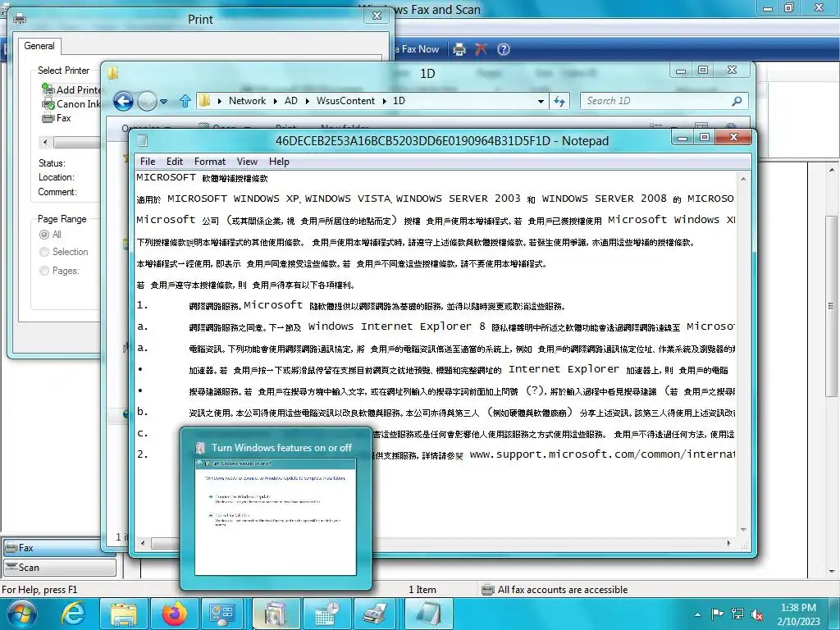
Task: Switch to Scan view in Fax and Scan
Action: pos(60,568)
